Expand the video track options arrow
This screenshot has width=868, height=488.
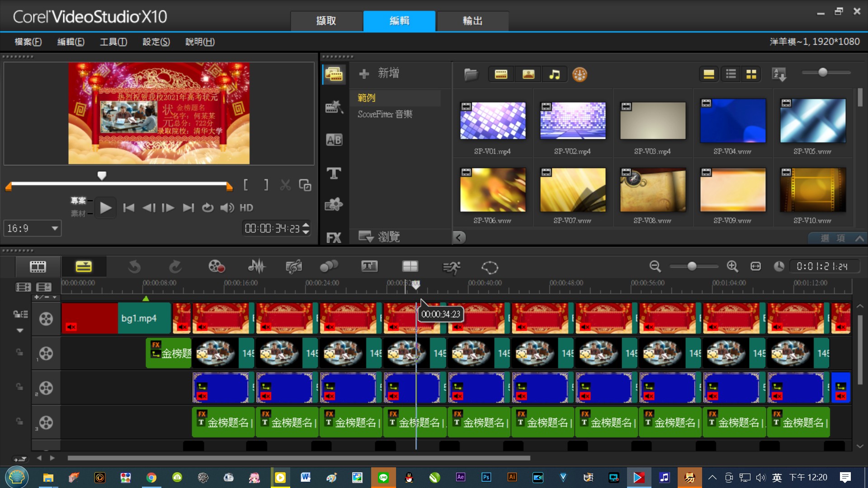[20, 331]
